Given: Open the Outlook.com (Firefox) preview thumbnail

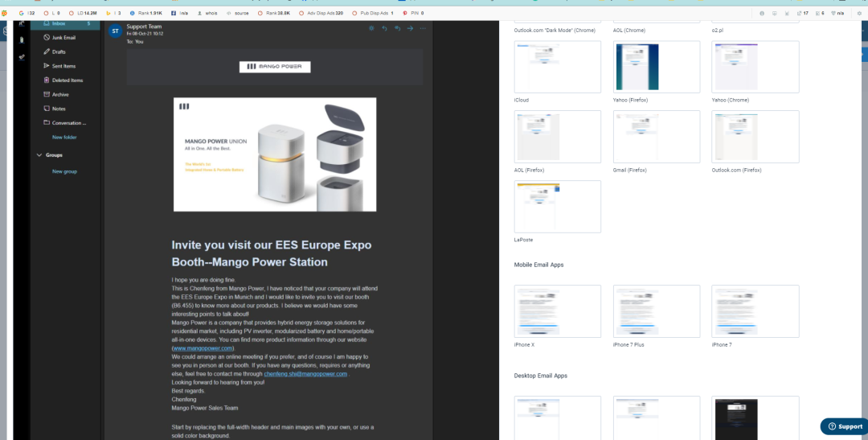Looking at the screenshot, I should coord(755,137).
